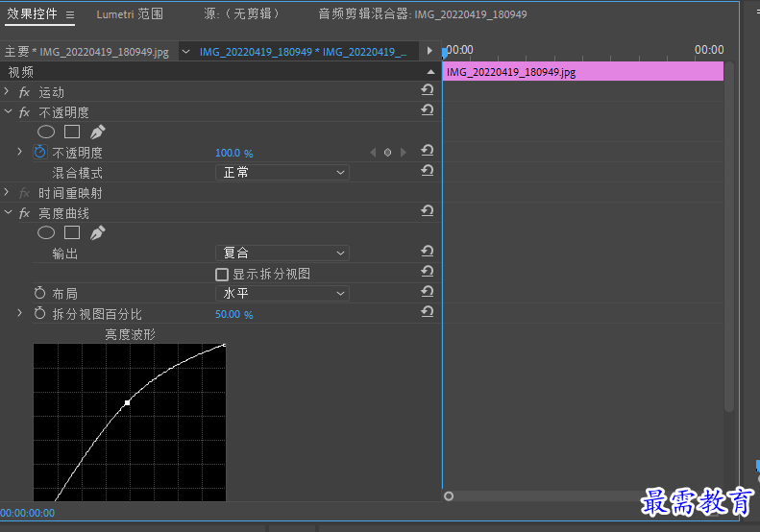The height and width of the screenshot is (532, 760).
Task: Expand the 时间重映射 group
Action: [7, 192]
